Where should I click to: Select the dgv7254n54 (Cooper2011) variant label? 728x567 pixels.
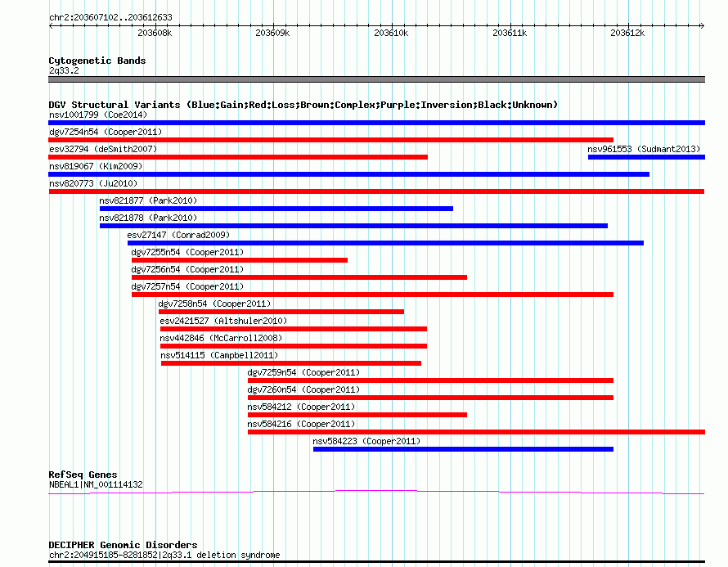pyautogui.click(x=106, y=132)
